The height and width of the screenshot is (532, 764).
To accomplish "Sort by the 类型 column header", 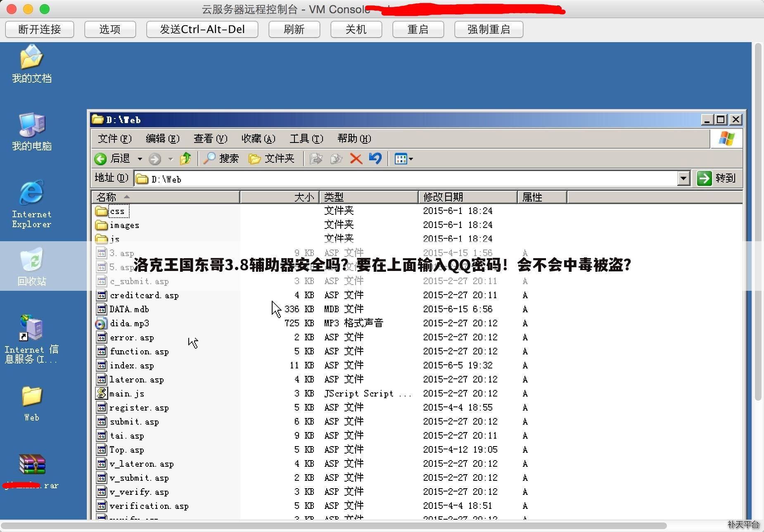I will pos(369,197).
